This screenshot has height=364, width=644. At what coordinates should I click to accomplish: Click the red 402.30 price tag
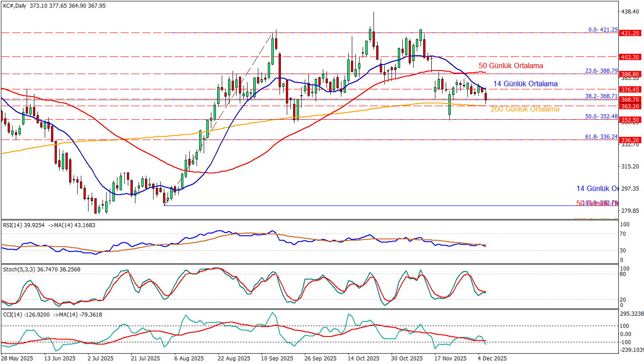(630, 57)
